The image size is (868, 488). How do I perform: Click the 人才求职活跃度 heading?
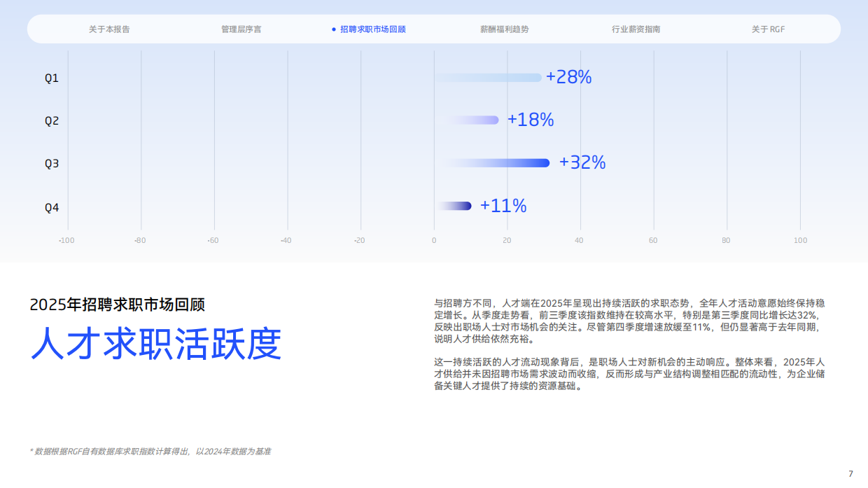(x=155, y=344)
